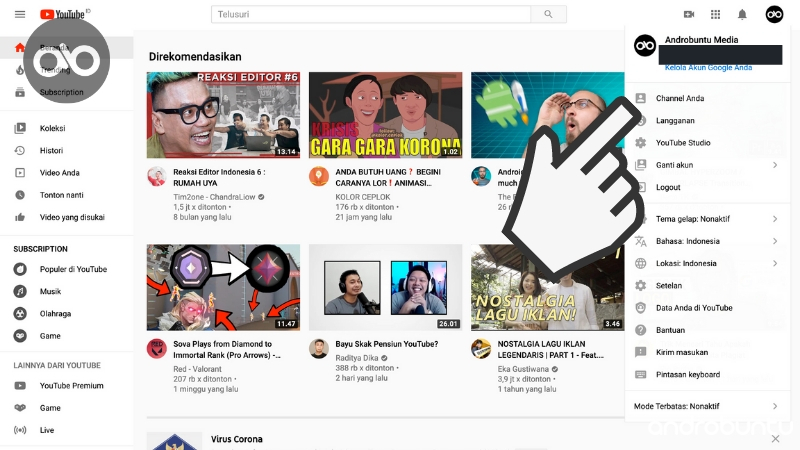The height and width of the screenshot is (450, 800).
Task: Open Bayu Skak video thumbnail
Action: (x=385, y=287)
